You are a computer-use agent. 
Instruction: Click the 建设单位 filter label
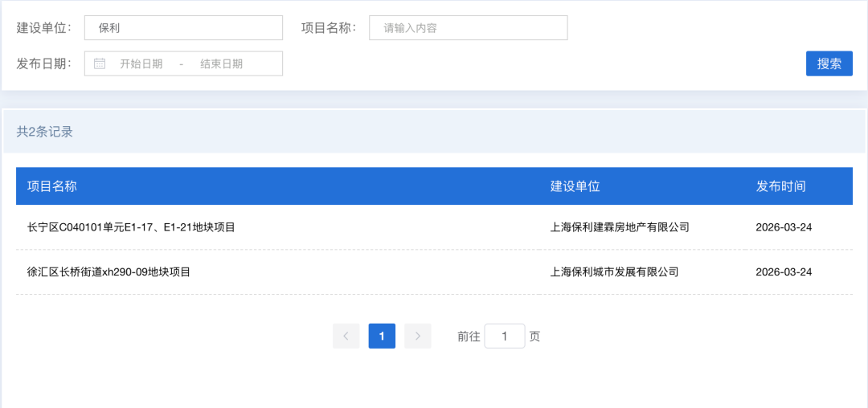(44, 27)
